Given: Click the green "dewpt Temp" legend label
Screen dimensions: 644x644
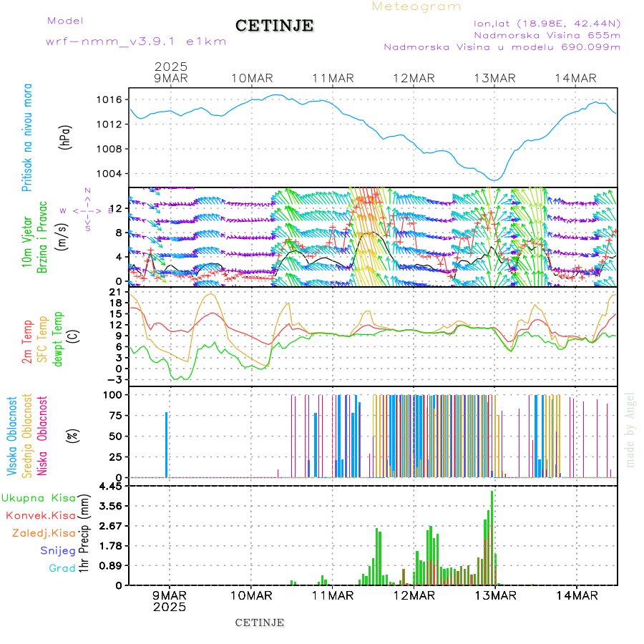Looking at the screenshot, I should click(57, 339).
